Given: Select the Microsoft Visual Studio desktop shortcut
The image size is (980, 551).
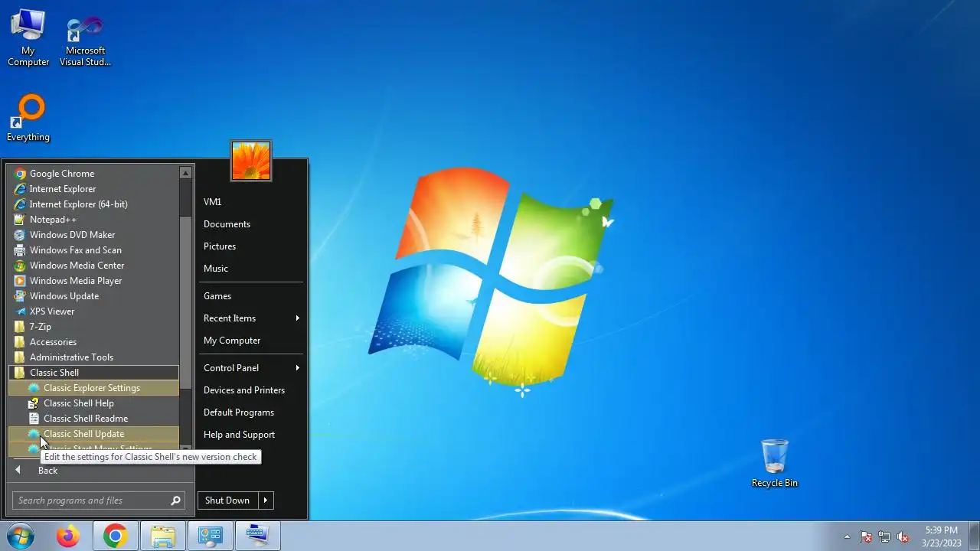Looking at the screenshot, I should coord(85,42).
